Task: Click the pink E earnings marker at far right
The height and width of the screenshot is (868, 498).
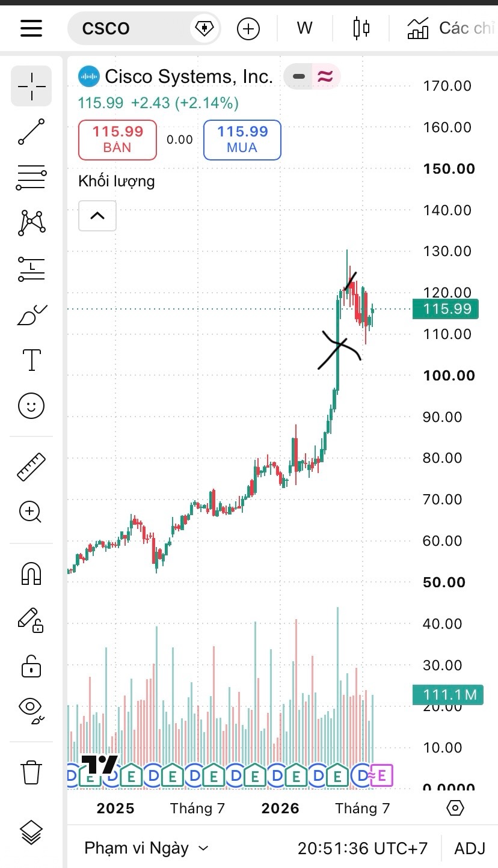Action: point(382,775)
